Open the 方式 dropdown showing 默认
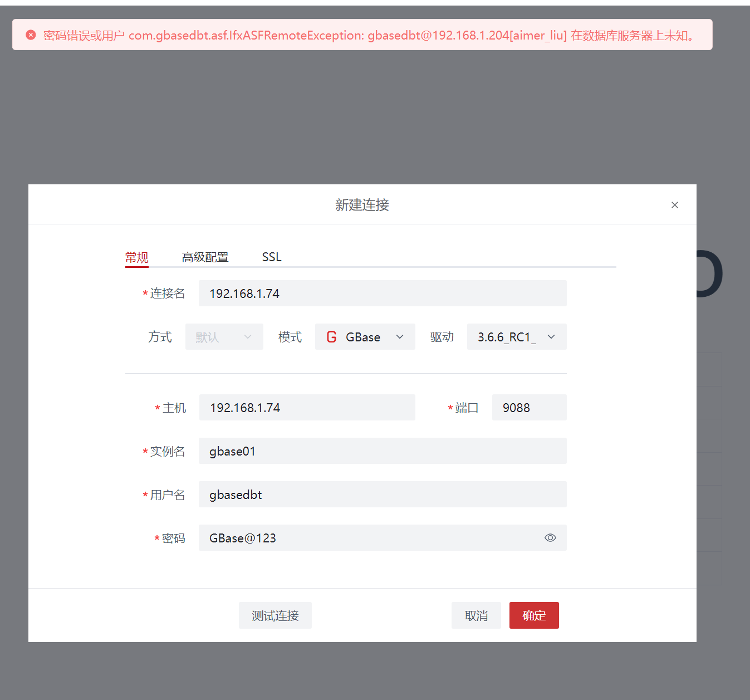 click(224, 337)
